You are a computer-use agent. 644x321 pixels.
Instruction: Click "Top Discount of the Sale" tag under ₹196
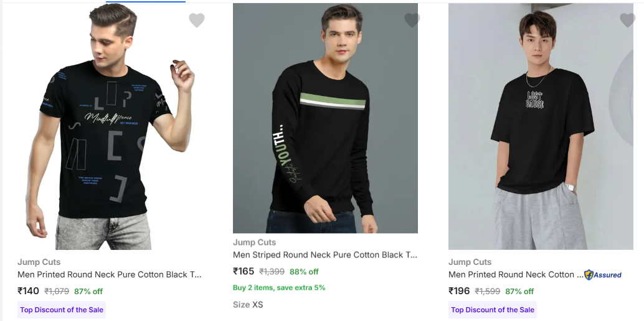point(493,310)
